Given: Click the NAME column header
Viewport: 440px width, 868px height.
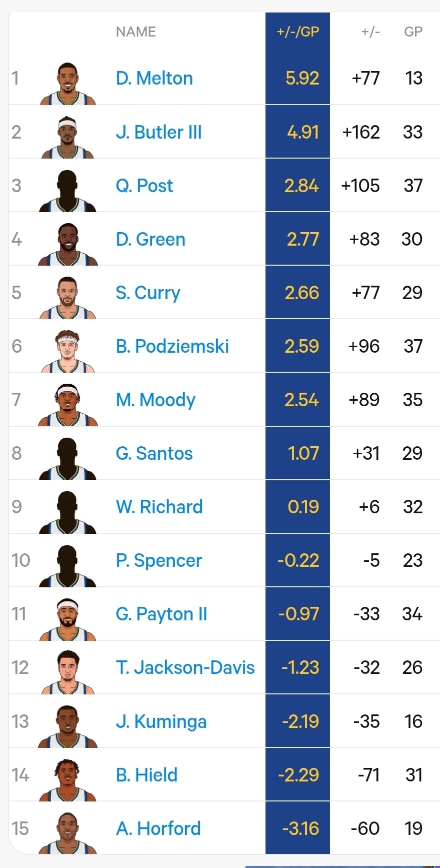Looking at the screenshot, I should (x=136, y=32).
